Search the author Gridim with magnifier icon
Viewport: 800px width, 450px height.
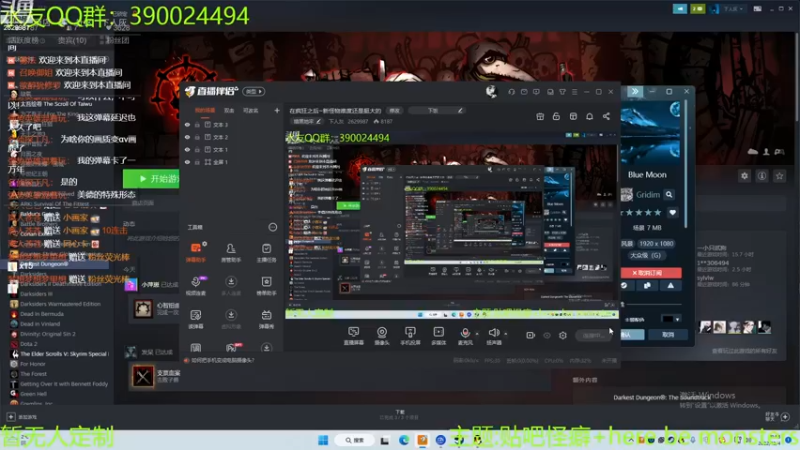(669, 194)
